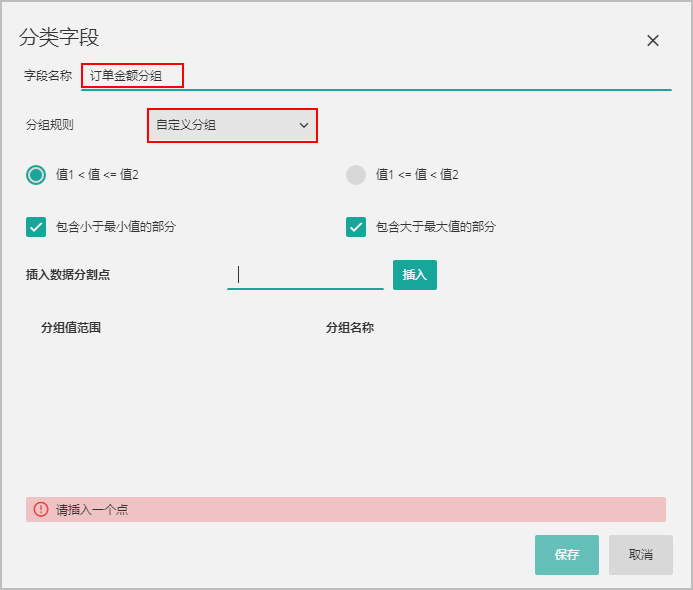Uncheck the 包含小于最小值的部分 checkbox
Image resolution: width=693 pixels, height=590 pixels.
36,227
